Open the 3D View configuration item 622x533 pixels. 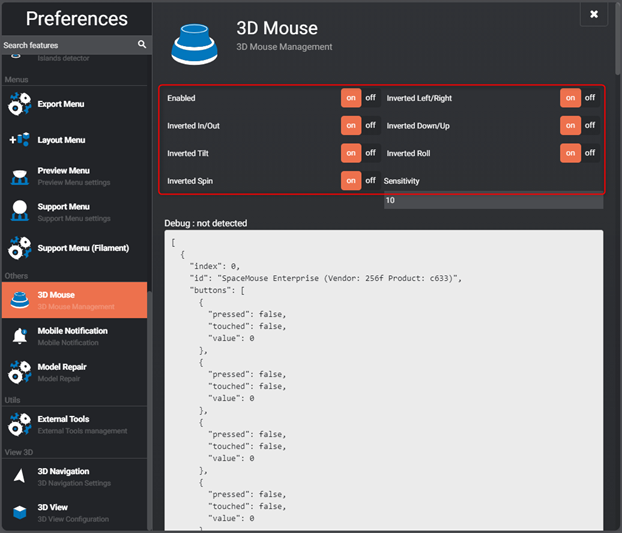pyautogui.click(x=74, y=512)
